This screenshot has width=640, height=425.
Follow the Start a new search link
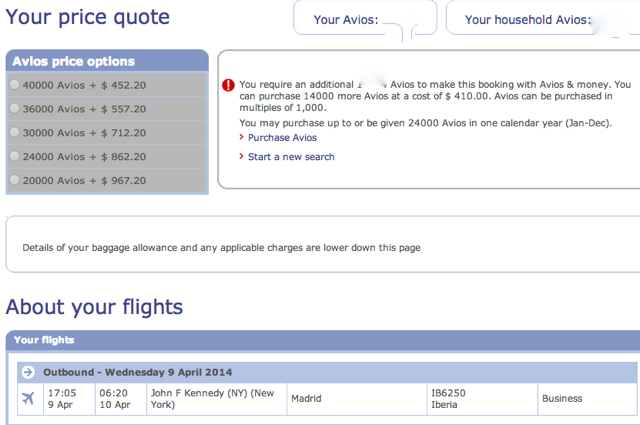(291, 157)
